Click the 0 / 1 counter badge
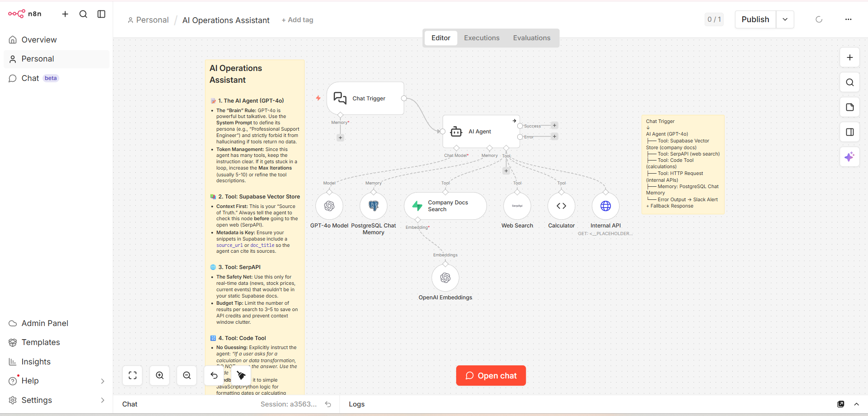Screen dimensions: 868x416 tap(714, 19)
